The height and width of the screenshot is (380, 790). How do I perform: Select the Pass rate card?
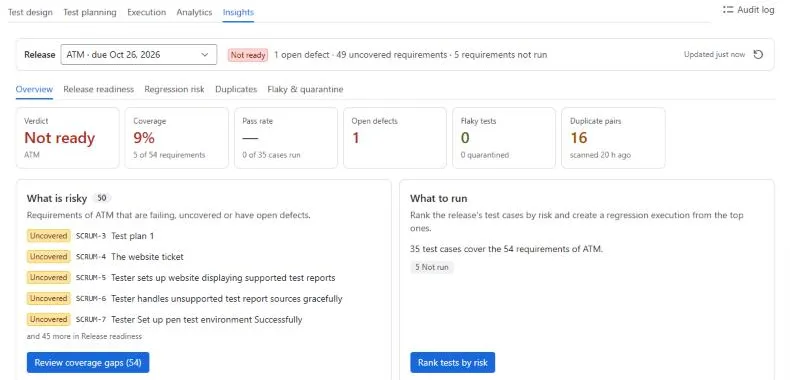[x=286, y=138]
